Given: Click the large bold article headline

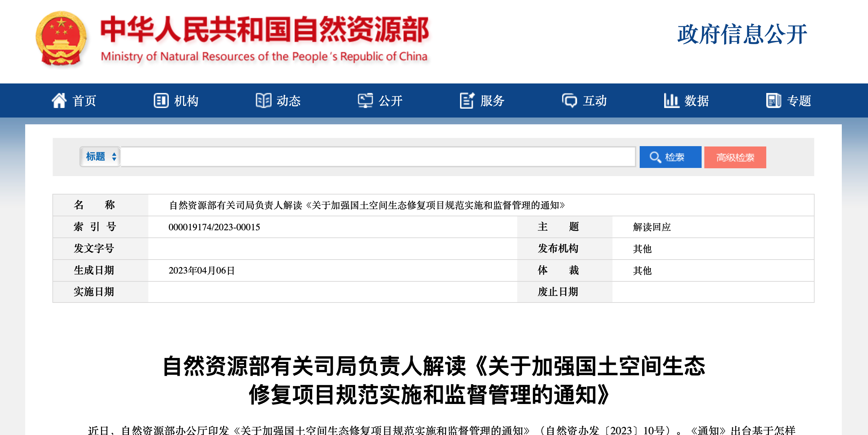Looking at the screenshot, I should pyautogui.click(x=434, y=380).
